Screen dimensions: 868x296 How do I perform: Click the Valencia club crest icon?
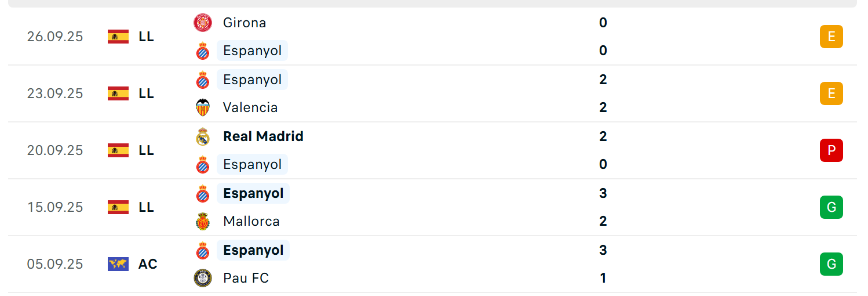coord(203,107)
